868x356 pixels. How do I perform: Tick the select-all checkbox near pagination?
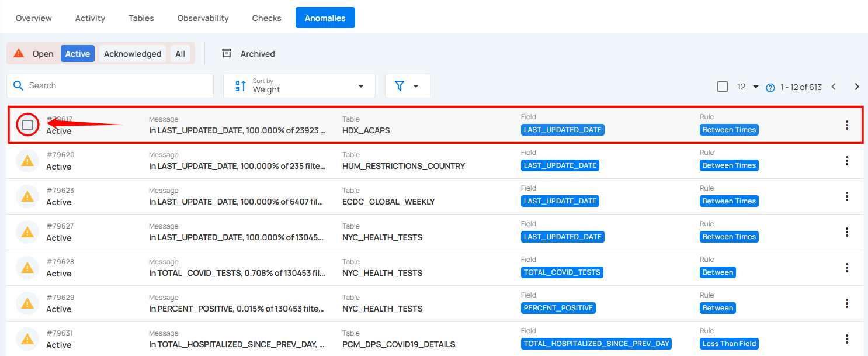tap(723, 87)
